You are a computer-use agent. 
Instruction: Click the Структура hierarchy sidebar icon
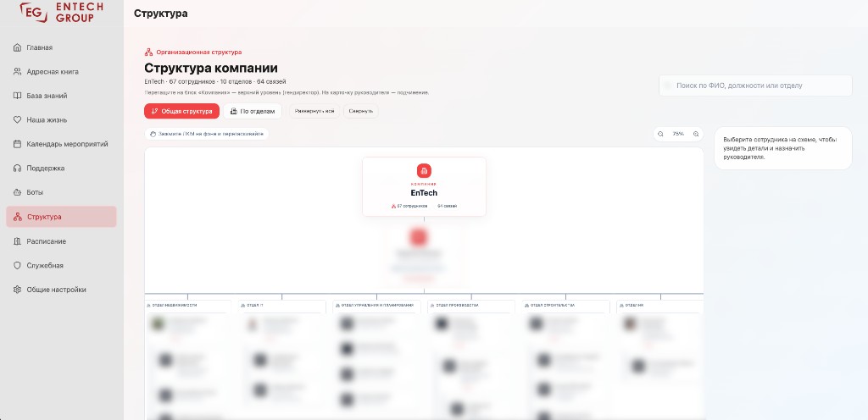[x=18, y=217]
